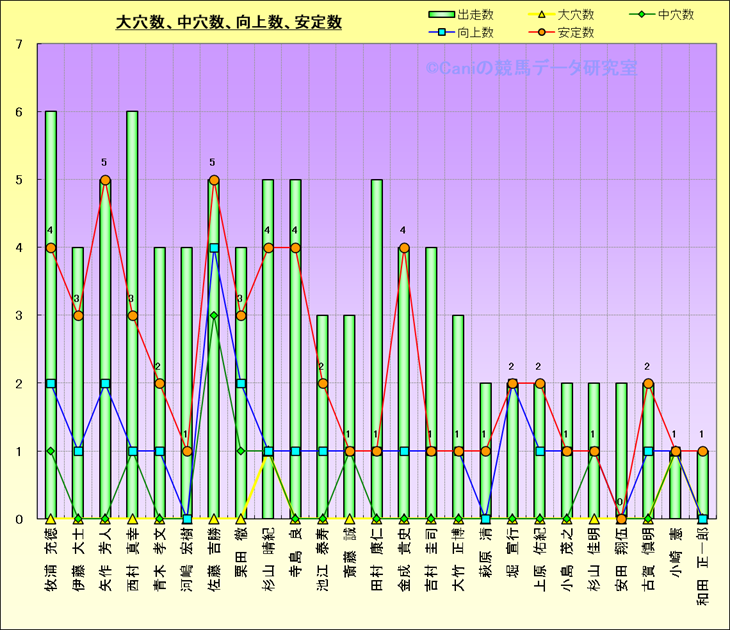Click 安定数 zero point for 安田 翔伍
730x630 pixels.
(x=621, y=519)
